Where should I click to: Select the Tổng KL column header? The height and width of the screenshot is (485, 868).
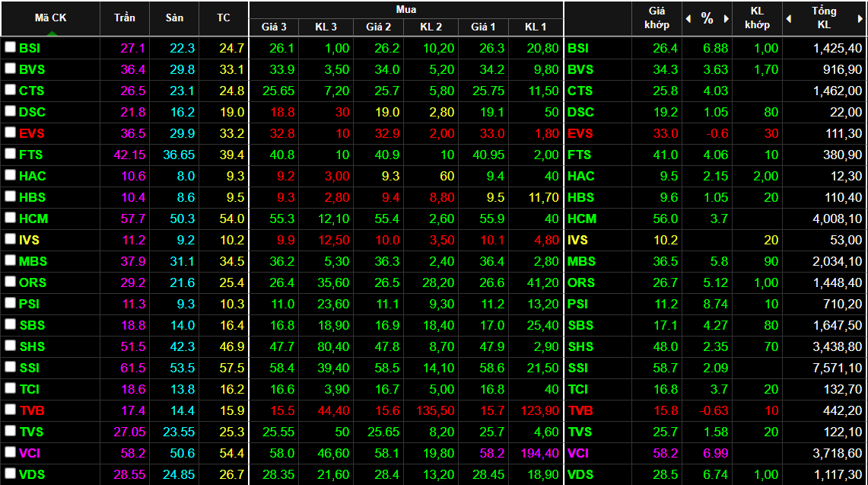[x=824, y=18]
